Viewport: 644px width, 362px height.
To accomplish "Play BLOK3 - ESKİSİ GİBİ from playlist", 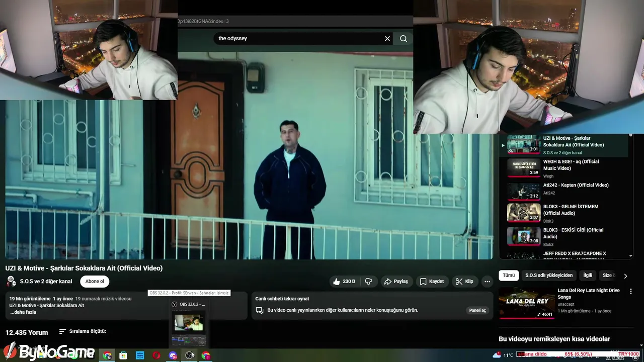I will pos(574,233).
